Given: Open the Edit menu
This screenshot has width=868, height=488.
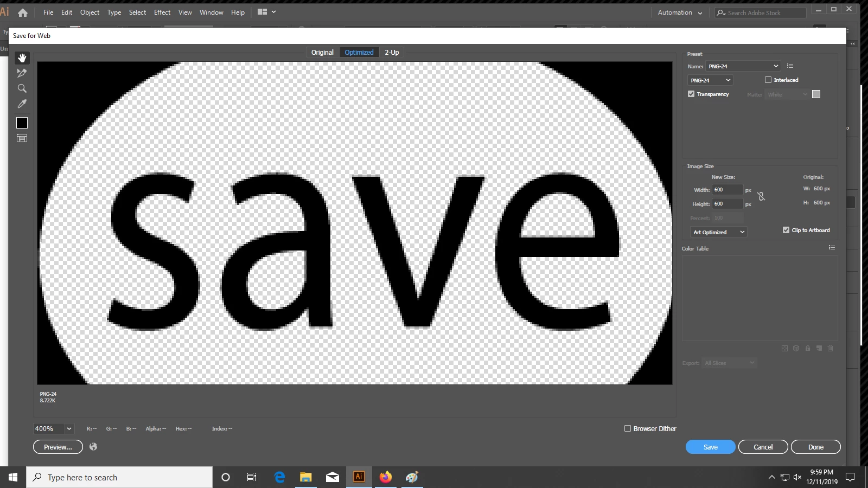Looking at the screenshot, I should (x=67, y=12).
